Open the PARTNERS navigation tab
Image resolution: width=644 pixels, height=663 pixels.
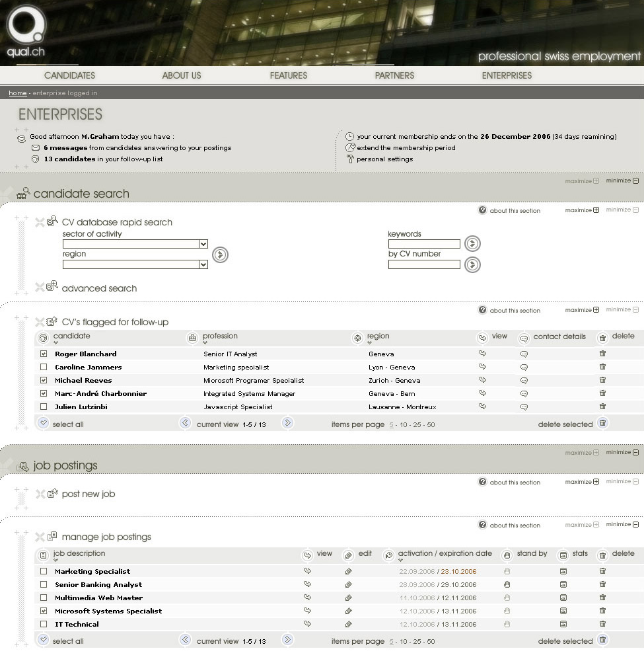pyautogui.click(x=395, y=76)
